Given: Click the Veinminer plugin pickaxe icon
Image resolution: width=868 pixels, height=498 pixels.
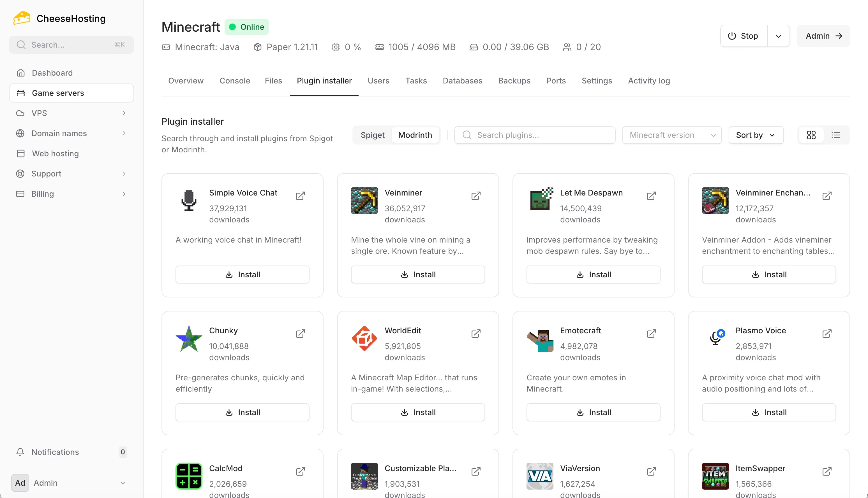Looking at the screenshot, I should [364, 201].
